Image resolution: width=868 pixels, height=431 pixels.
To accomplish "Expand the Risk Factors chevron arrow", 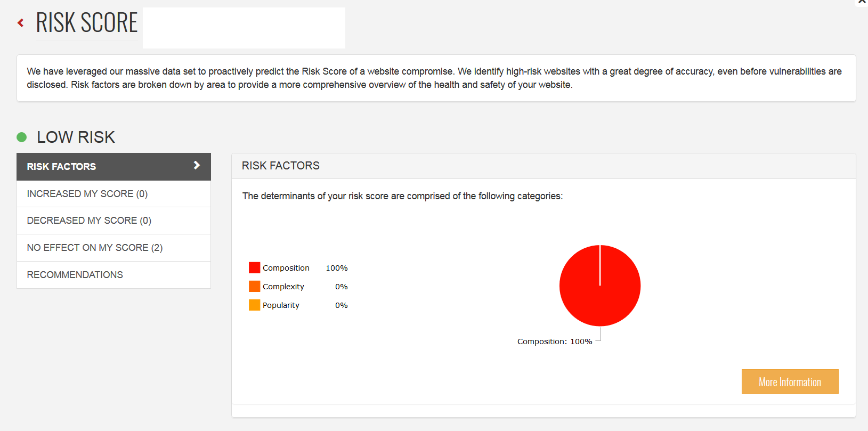I will (x=197, y=166).
